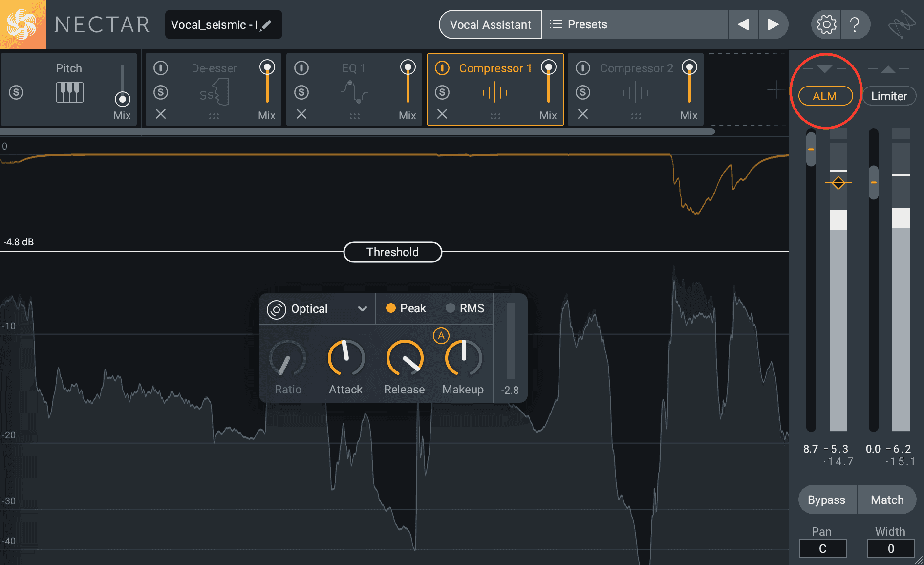
Task: Select Peak detection mode
Action: click(406, 308)
